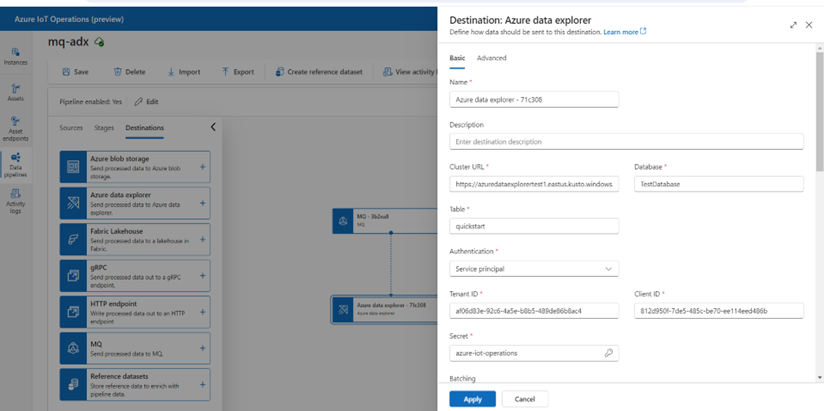The width and height of the screenshot is (824, 411).
Task: Click the Name input field
Action: [x=534, y=99]
